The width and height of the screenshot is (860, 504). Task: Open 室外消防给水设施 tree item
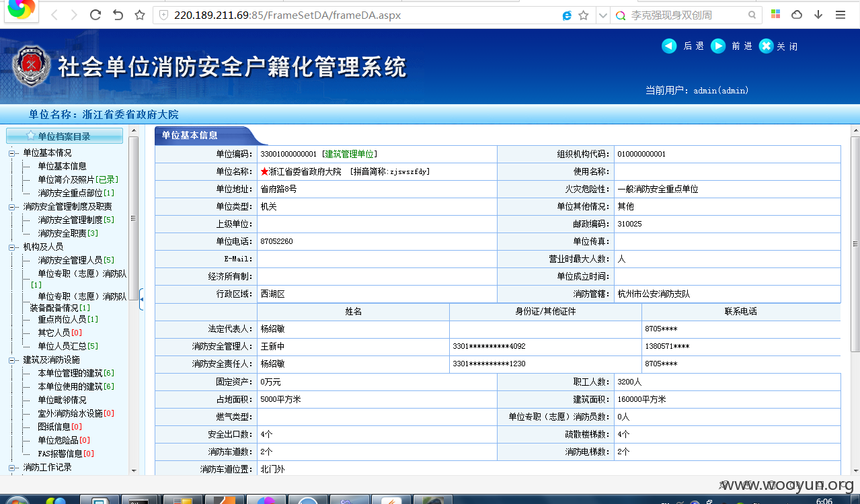point(76,413)
